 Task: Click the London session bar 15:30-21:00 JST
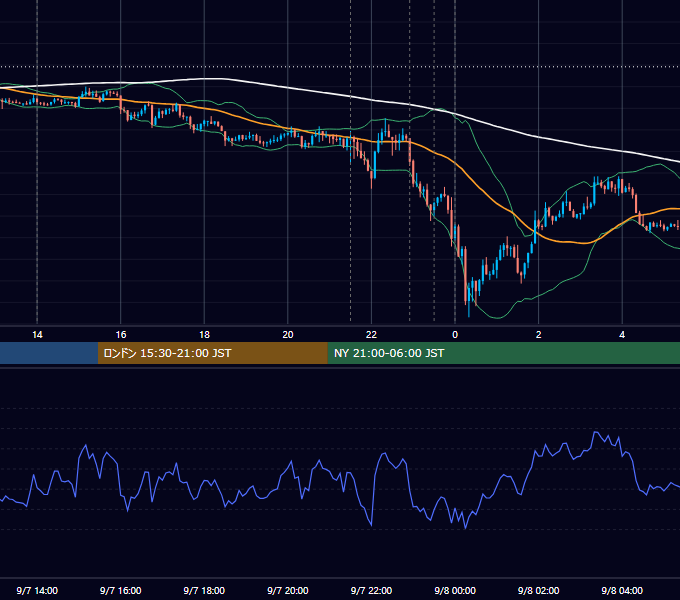click(212, 353)
